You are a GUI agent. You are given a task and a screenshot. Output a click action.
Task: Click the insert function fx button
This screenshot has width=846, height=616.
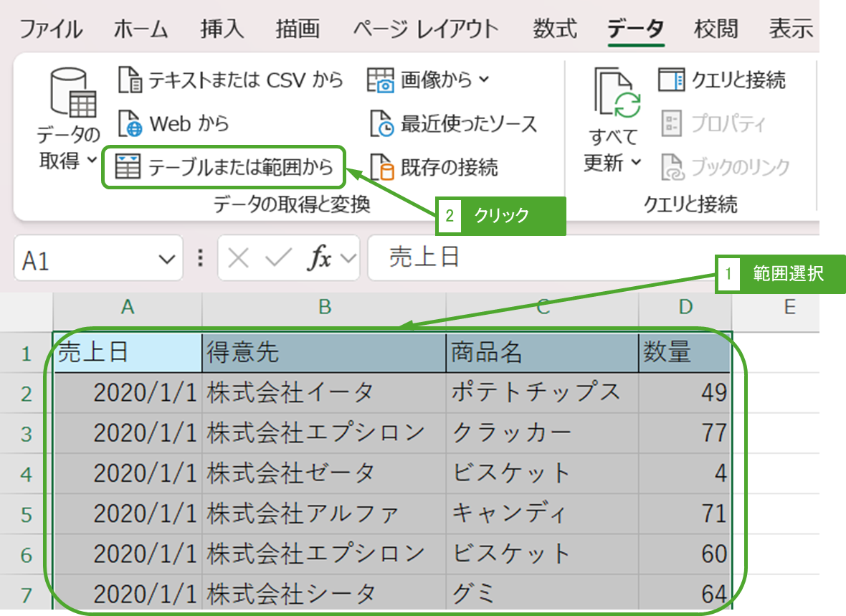tap(320, 259)
